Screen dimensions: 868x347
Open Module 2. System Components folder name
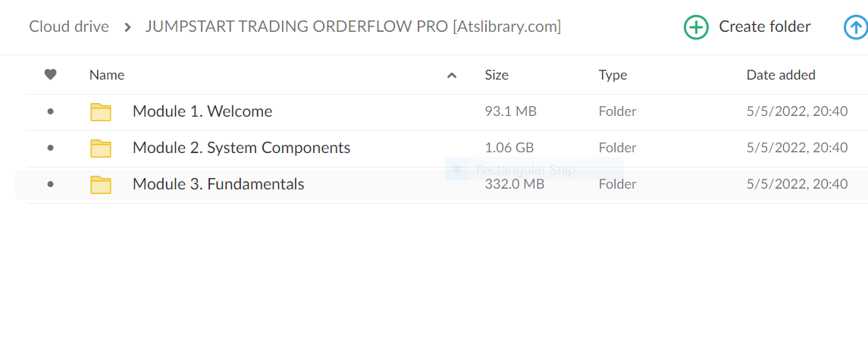(x=241, y=148)
